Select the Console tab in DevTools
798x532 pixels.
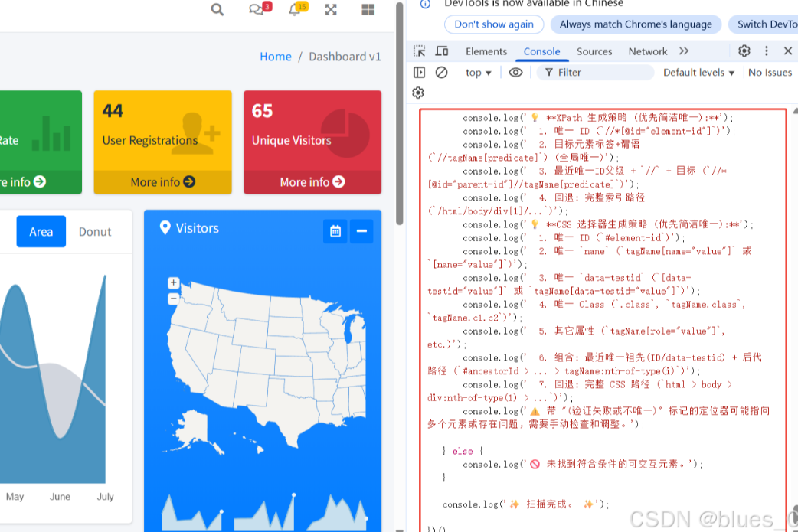pyautogui.click(x=541, y=51)
